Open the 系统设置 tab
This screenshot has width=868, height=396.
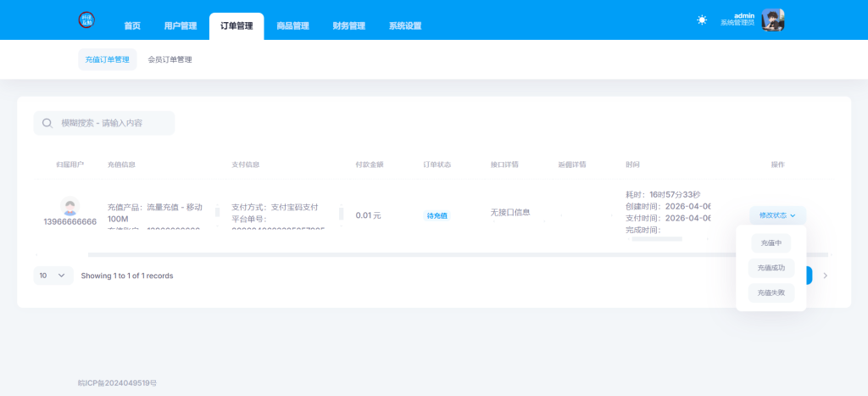click(405, 26)
